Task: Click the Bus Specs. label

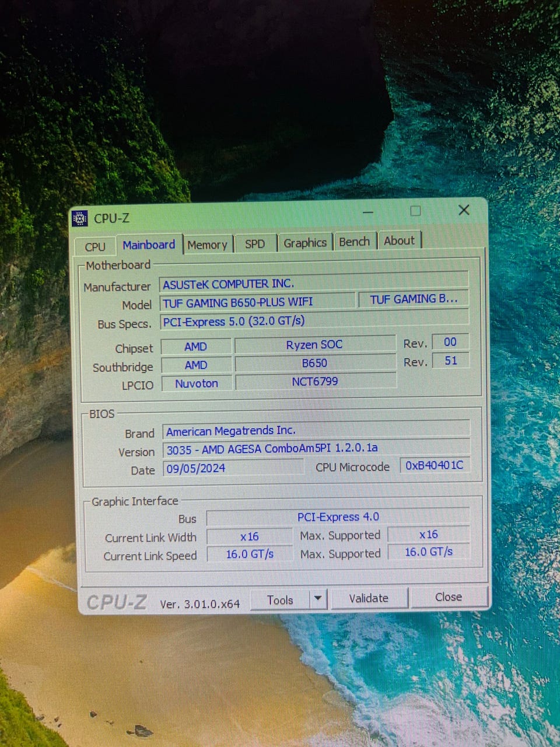Action: [124, 324]
